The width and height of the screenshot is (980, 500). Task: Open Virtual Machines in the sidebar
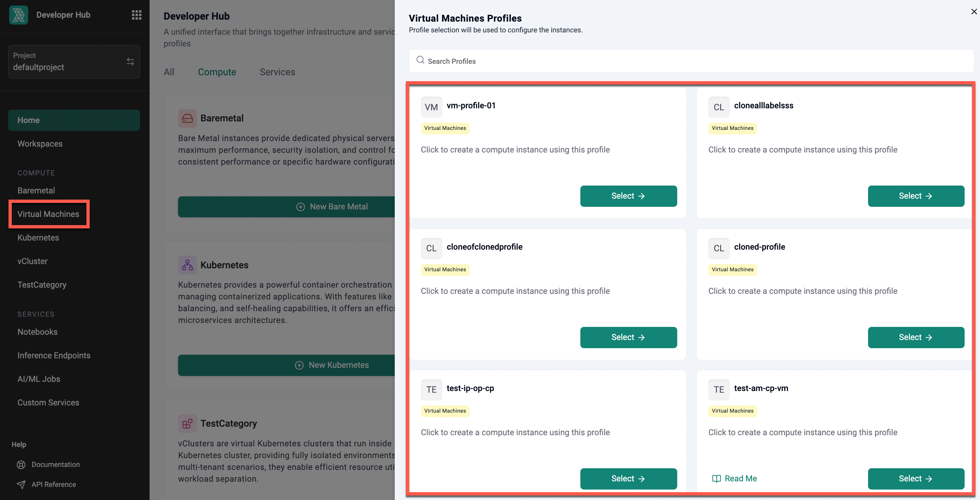point(48,214)
